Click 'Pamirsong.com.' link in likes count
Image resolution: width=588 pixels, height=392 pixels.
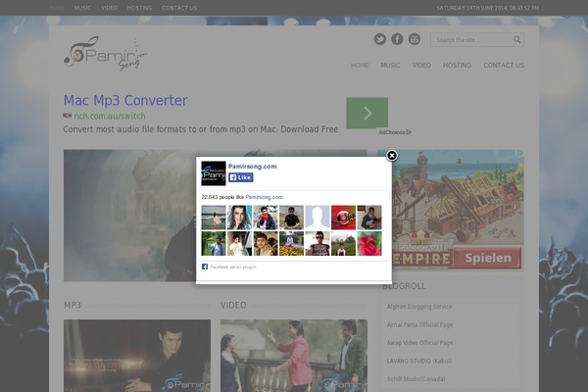click(265, 197)
